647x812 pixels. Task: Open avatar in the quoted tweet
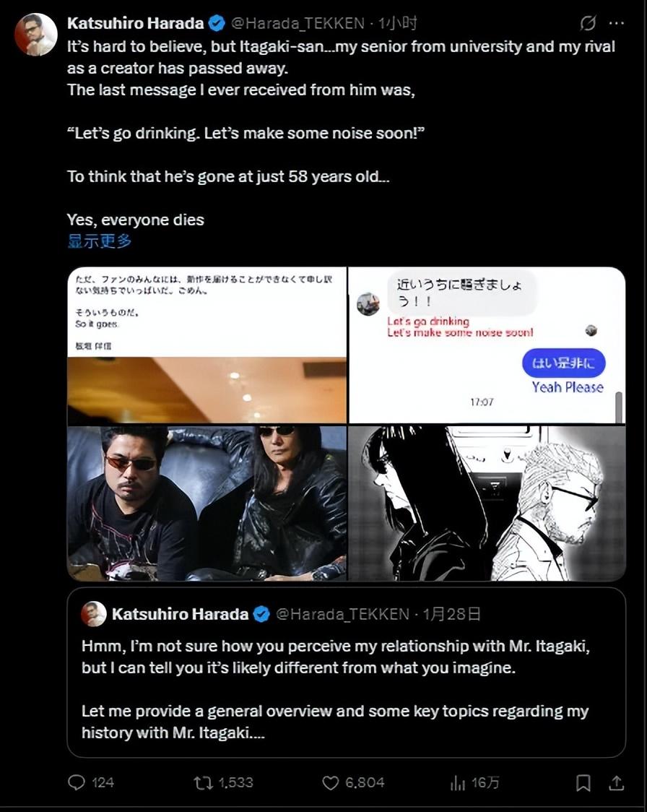pos(94,614)
